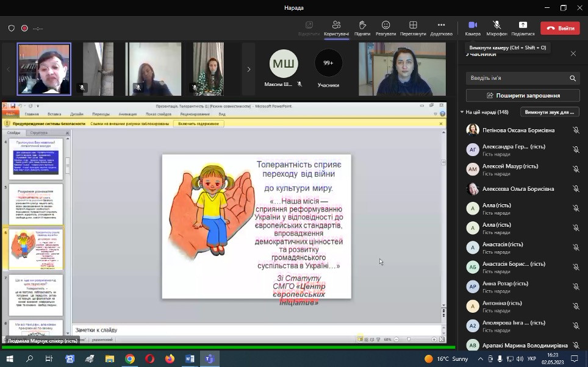Toggle the camera (Камера) on
This screenshot has height=367, width=588.
[472, 28]
